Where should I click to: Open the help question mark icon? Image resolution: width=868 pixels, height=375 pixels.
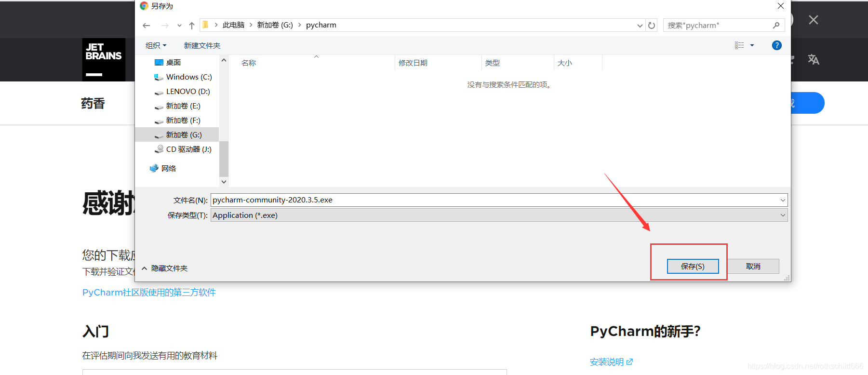point(777,45)
